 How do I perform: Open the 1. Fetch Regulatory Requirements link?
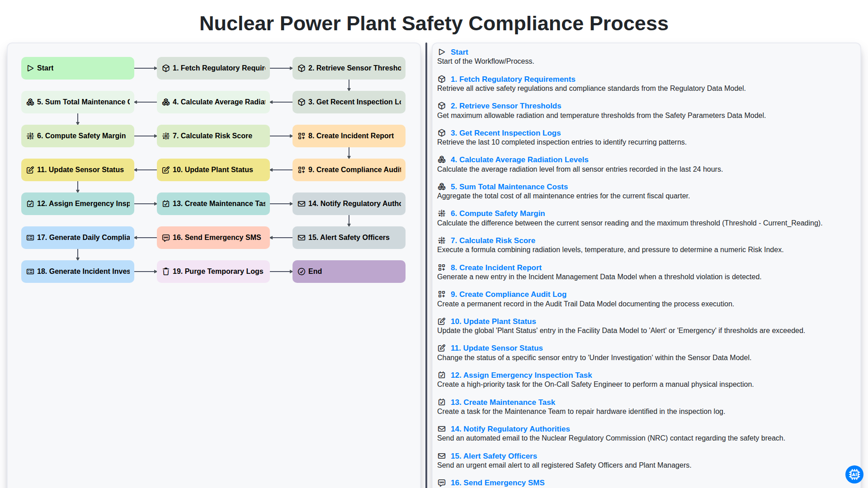513,79
